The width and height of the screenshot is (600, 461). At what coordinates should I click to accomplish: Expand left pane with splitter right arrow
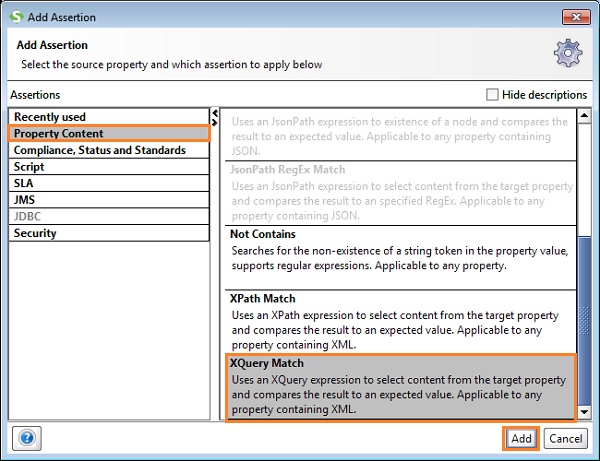tap(215, 122)
